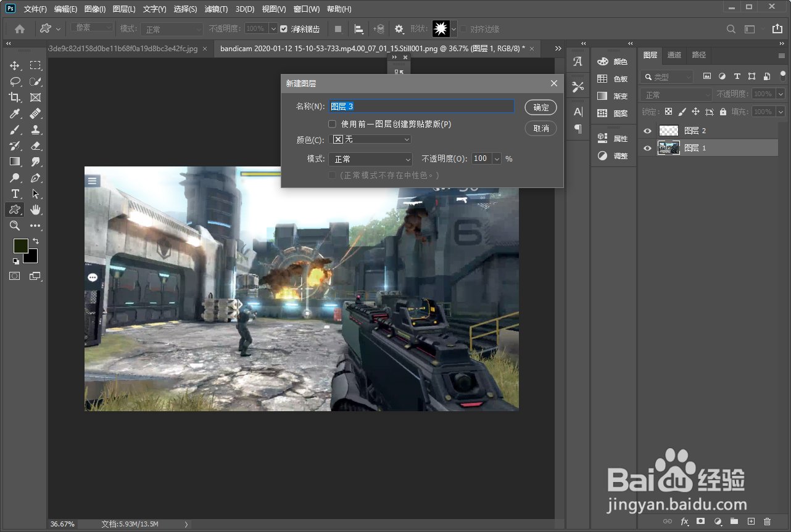The image size is (791, 532).
Task: Open the 模式 blend mode dropdown in dialog
Action: pyautogui.click(x=370, y=159)
